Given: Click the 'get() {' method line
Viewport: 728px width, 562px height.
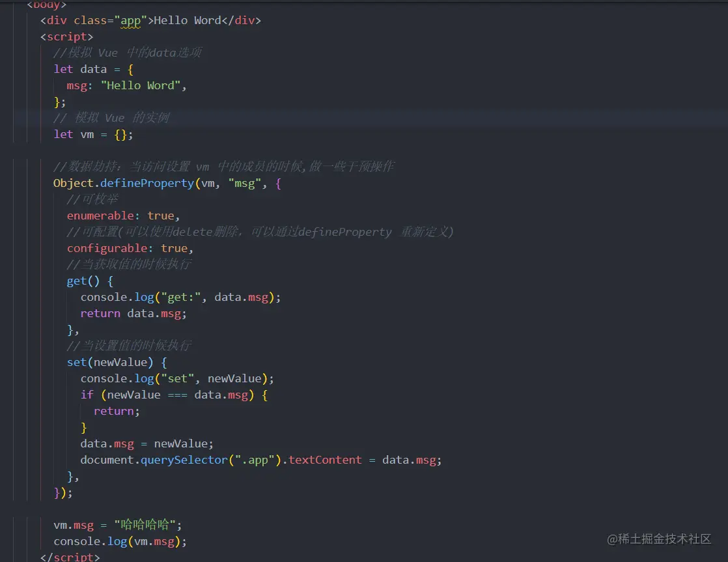Looking at the screenshot, I should 90,281.
